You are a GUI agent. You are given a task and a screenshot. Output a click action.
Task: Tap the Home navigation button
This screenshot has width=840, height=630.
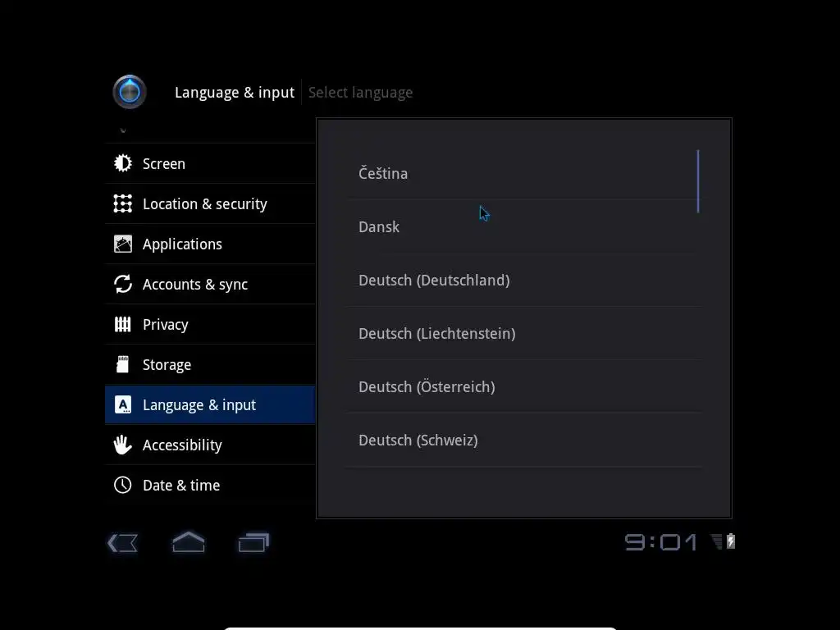189,542
